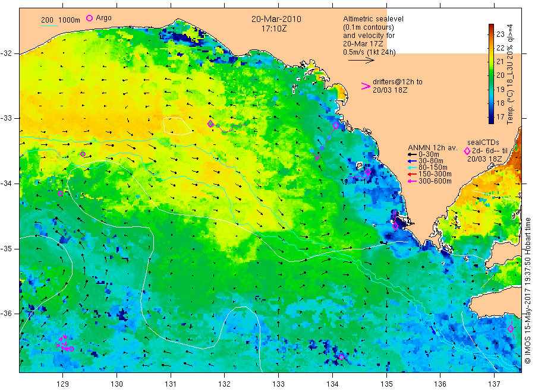This screenshot has height=392, width=535.
Task: Click the longitude axis label 133
Action: (x=278, y=384)
